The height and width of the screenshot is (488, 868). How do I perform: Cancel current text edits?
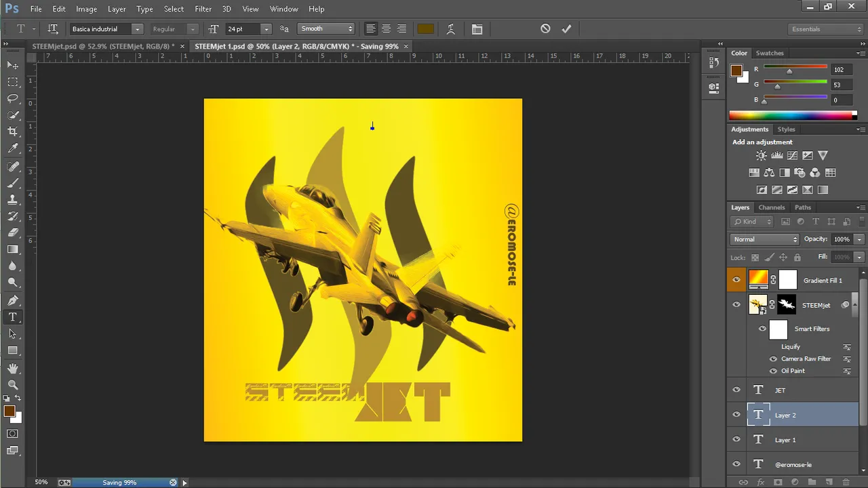point(545,28)
